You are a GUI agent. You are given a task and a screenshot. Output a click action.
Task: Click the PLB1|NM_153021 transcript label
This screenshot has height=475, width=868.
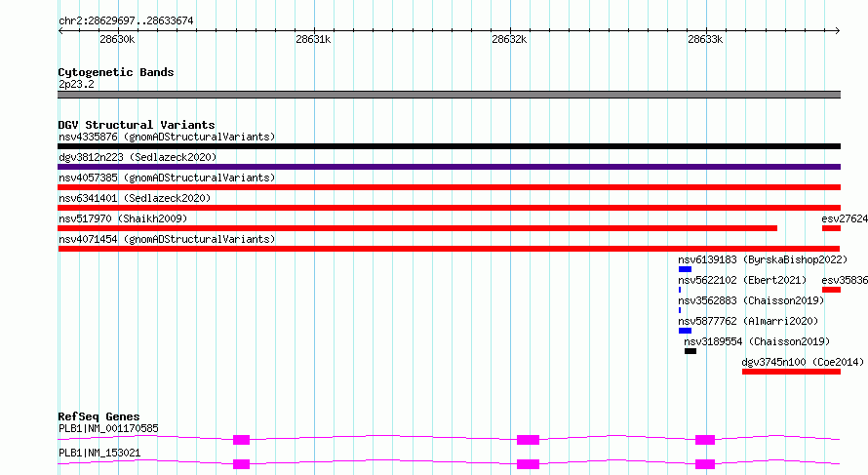pos(99,453)
